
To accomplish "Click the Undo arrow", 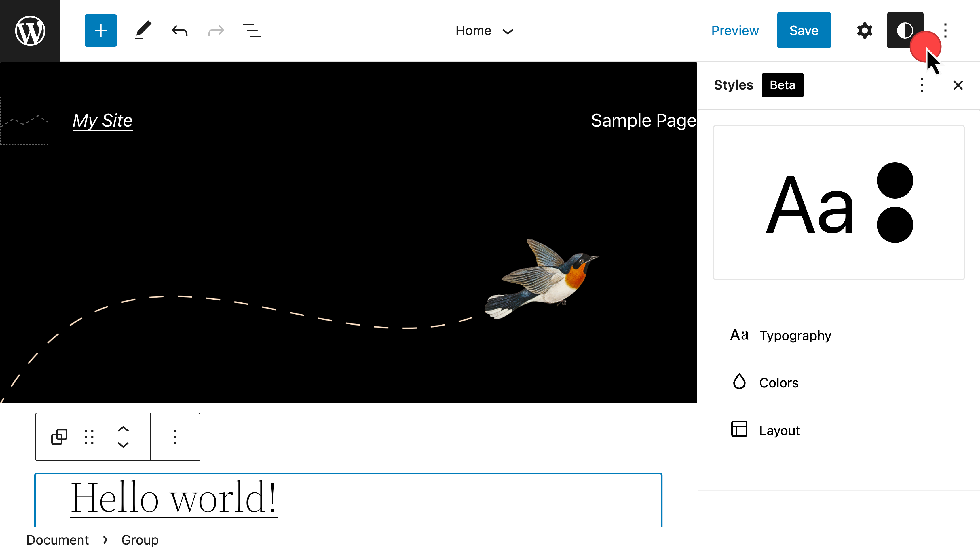I will [179, 31].
